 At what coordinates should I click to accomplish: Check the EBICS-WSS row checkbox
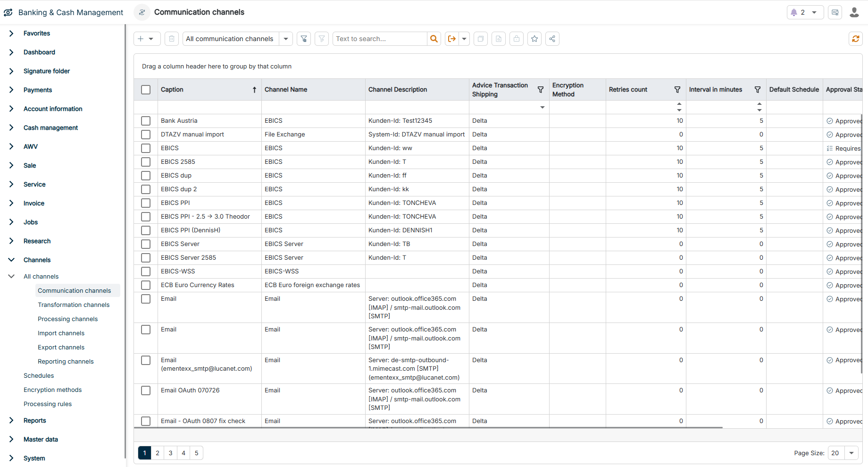[x=146, y=272]
